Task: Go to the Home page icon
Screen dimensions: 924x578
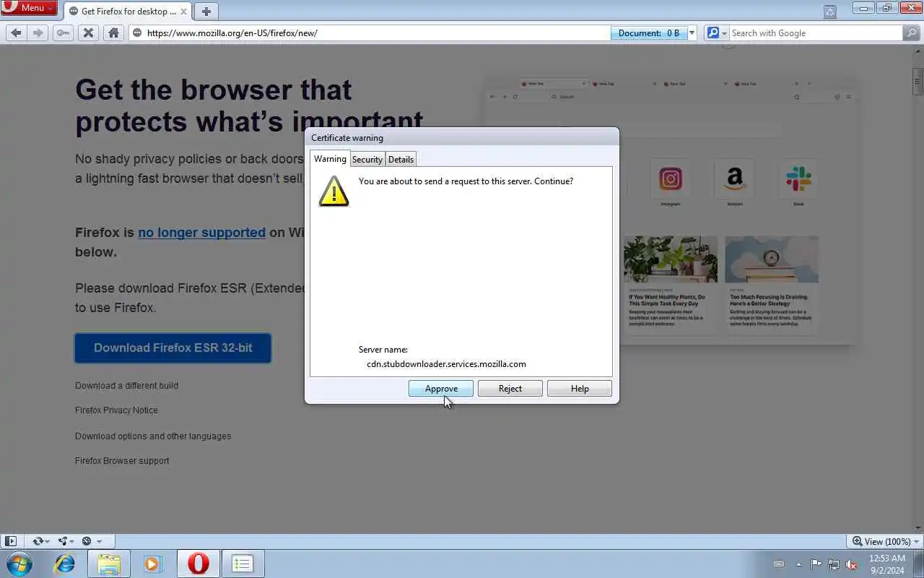Action: 113,33
